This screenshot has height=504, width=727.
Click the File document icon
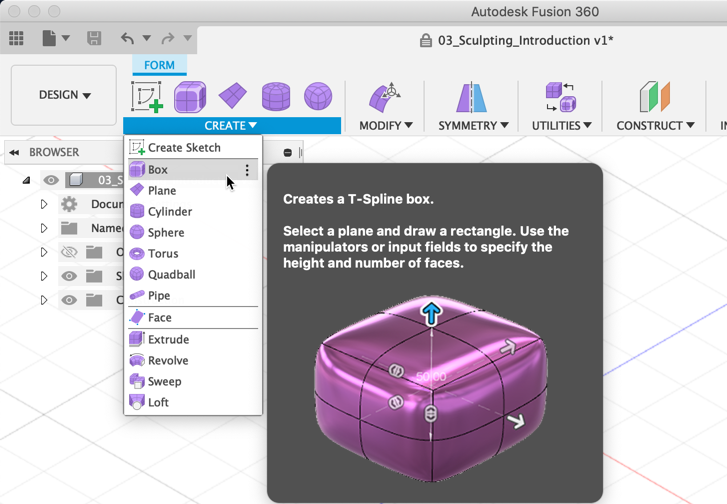tap(49, 38)
